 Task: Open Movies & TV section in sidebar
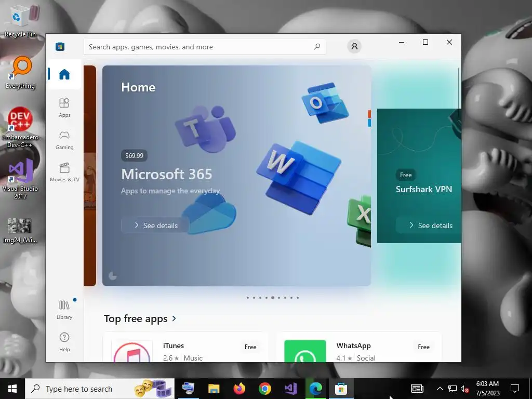pyautogui.click(x=64, y=172)
